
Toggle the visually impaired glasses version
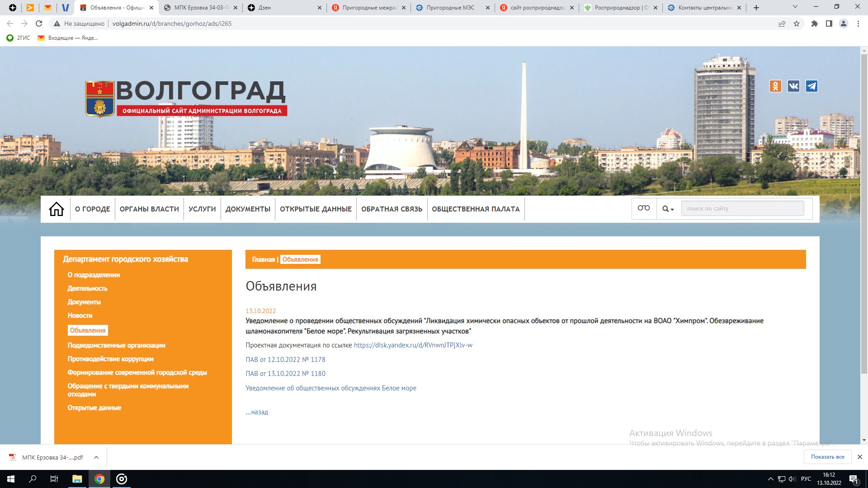[644, 208]
